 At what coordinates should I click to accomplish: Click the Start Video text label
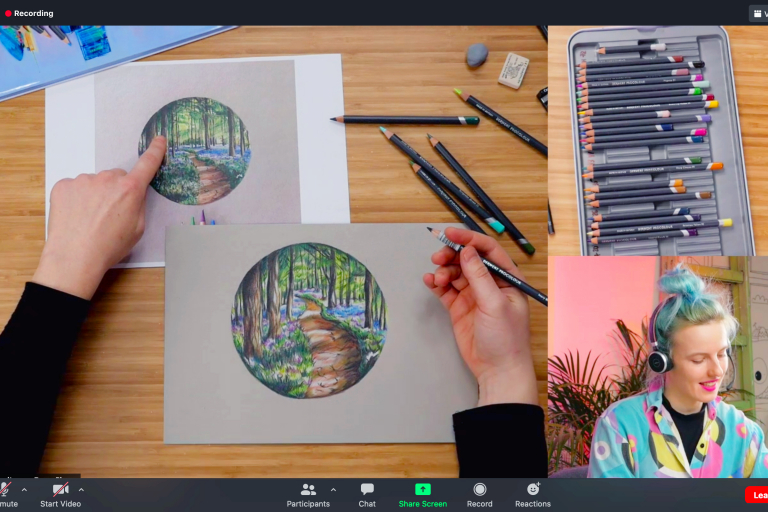(61, 504)
